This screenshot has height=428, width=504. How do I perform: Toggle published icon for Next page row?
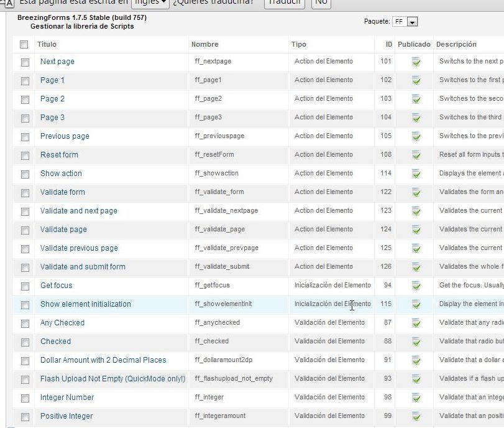416,62
